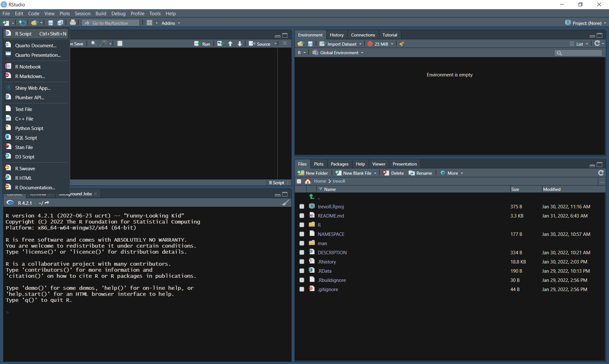Sort files by the Modified column header
This screenshot has width=609, height=364.
click(552, 189)
